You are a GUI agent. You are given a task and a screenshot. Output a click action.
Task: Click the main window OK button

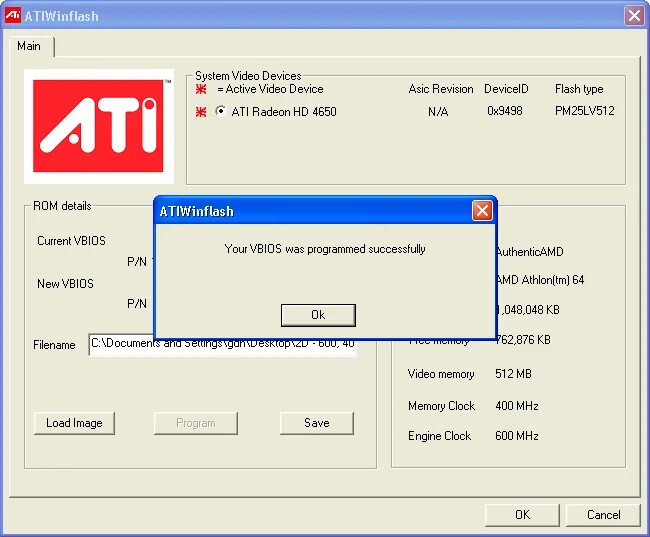(522, 515)
